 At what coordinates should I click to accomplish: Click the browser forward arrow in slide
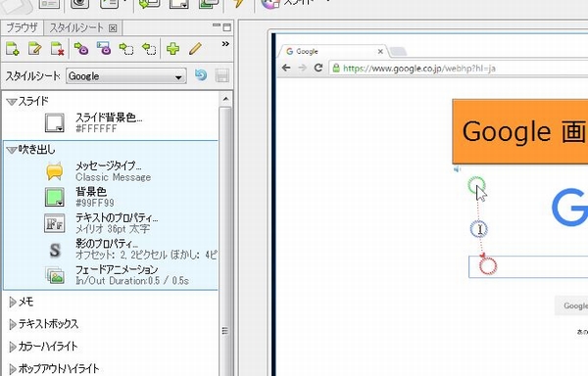[302, 68]
